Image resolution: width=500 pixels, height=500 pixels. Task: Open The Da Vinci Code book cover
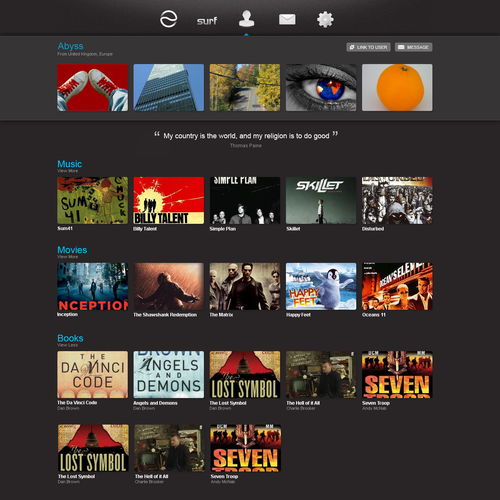pyautogui.click(x=93, y=374)
